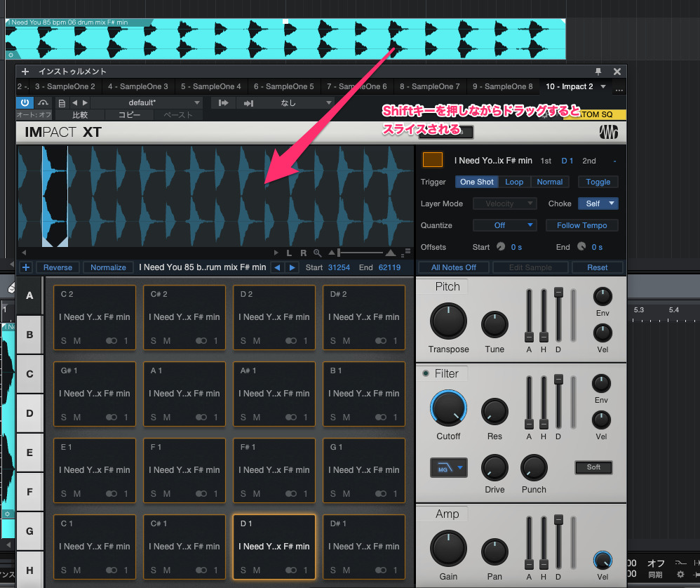Open the Choke Self dropdown
700x588 pixels.
(598, 203)
